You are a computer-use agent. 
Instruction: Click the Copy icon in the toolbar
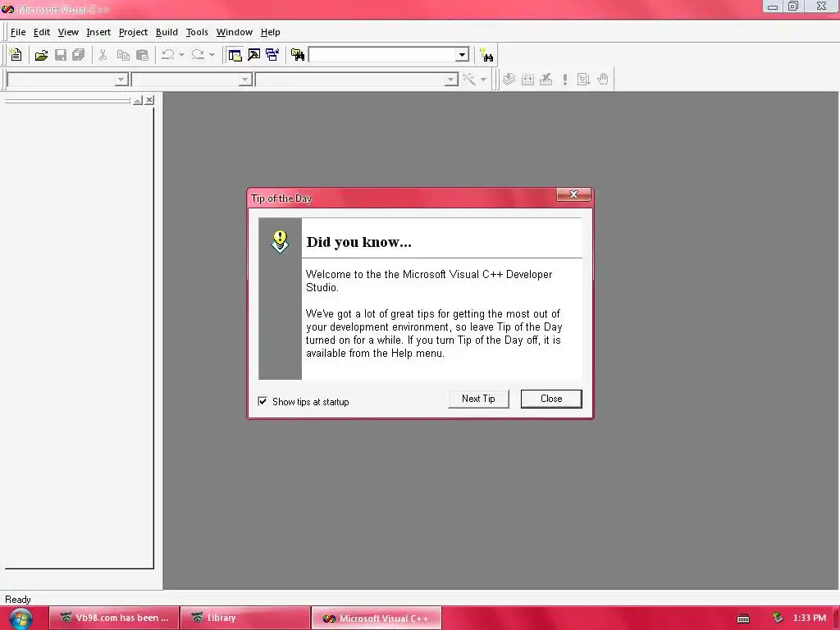(123, 55)
